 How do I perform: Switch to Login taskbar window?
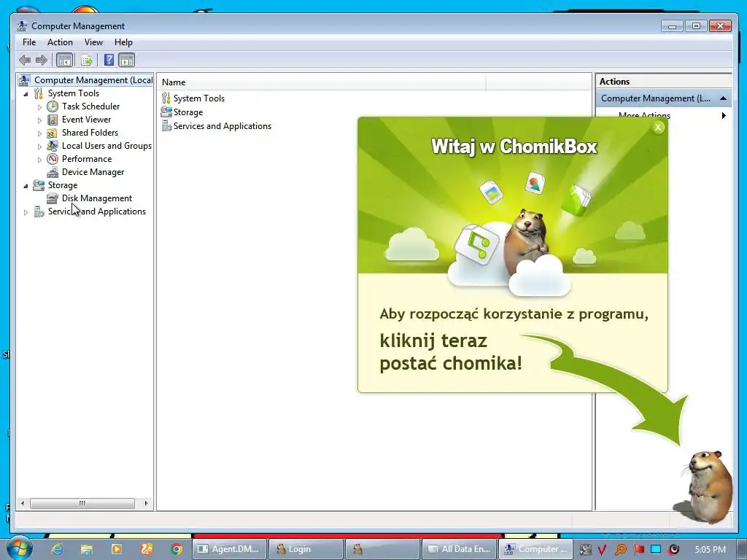click(306, 549)
